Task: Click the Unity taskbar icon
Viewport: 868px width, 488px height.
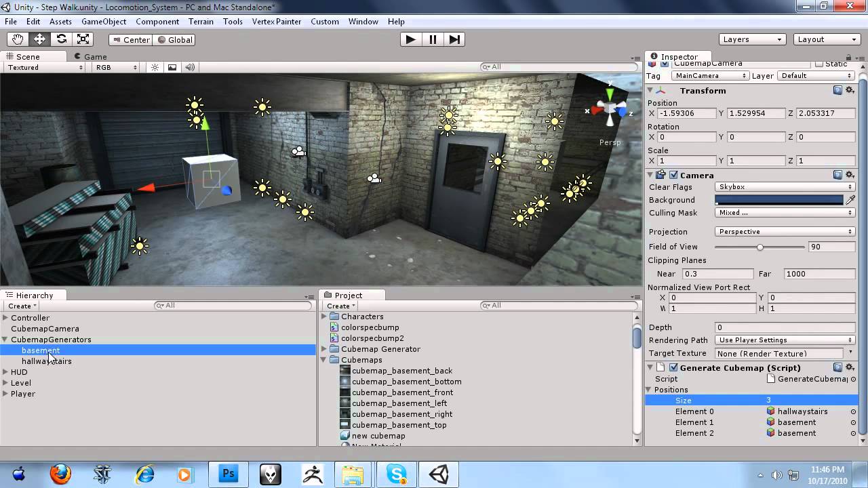Action: tap(438, 474)
